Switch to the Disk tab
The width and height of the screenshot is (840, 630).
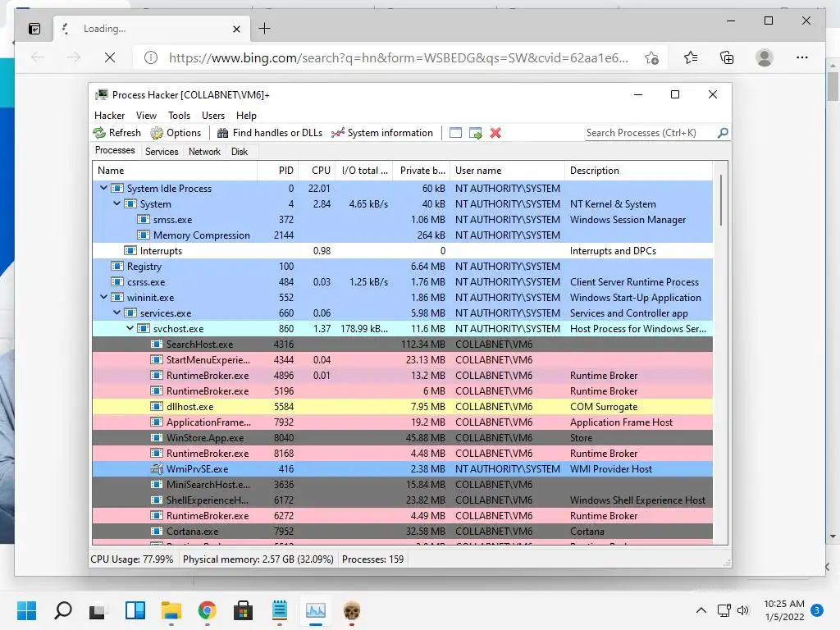coord(240,152)
